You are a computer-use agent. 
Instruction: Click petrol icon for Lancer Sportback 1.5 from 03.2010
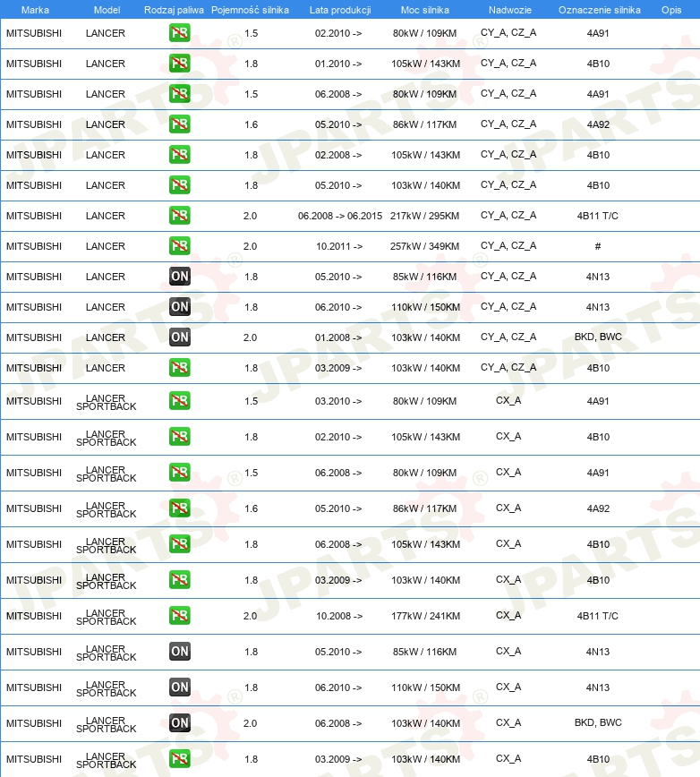pyautogui.click(x=179, y=401)
